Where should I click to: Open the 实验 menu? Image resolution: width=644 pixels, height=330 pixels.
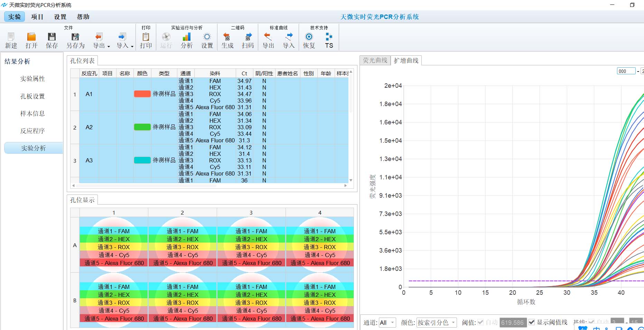(x=15, y=17)
